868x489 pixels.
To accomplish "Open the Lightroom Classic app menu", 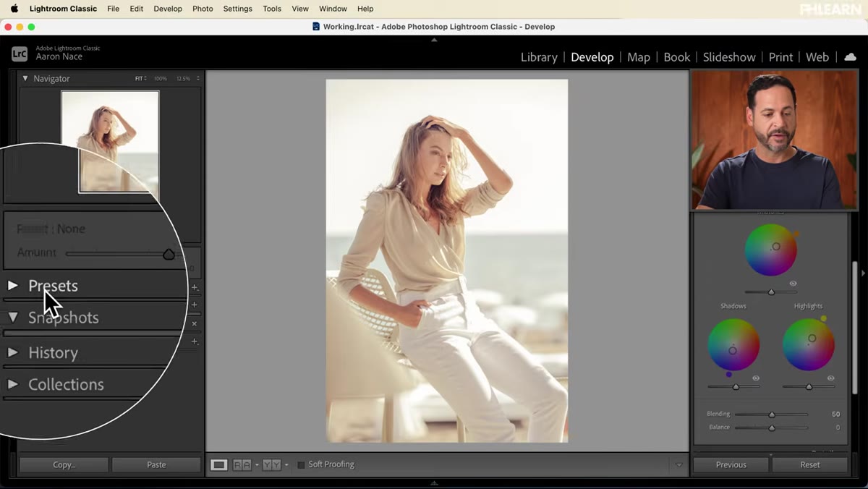I will pyautogui.click(x=63, y=9).
